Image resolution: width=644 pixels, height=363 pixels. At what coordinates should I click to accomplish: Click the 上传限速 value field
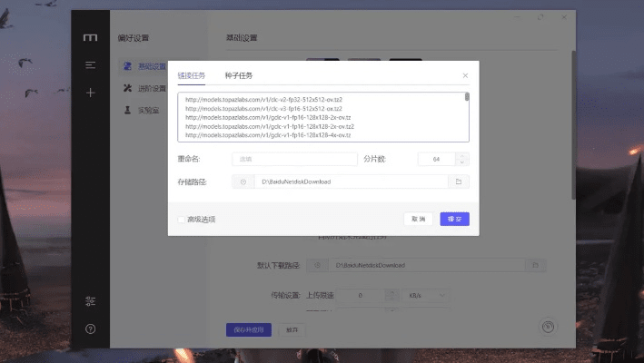[361, 295]
